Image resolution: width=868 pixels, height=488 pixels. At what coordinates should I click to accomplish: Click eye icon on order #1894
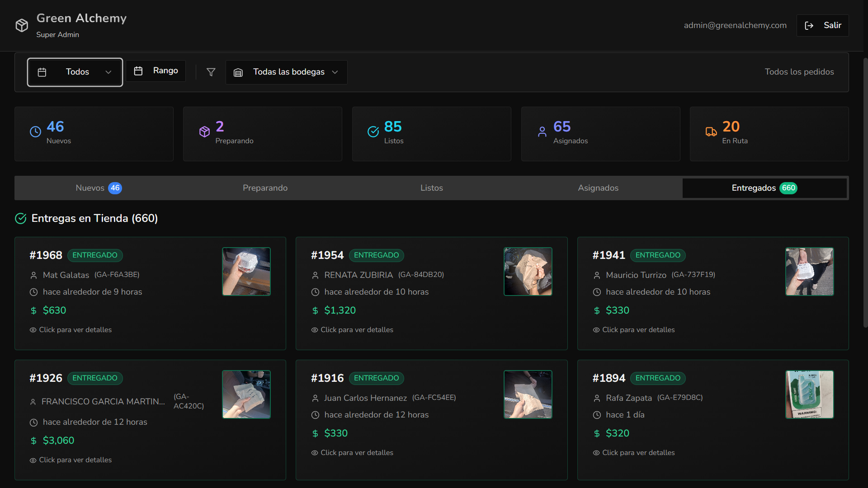(x=596, y=453)
